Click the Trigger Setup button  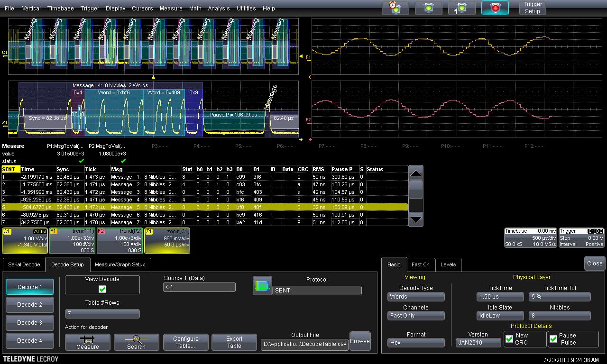click(533, 8)
